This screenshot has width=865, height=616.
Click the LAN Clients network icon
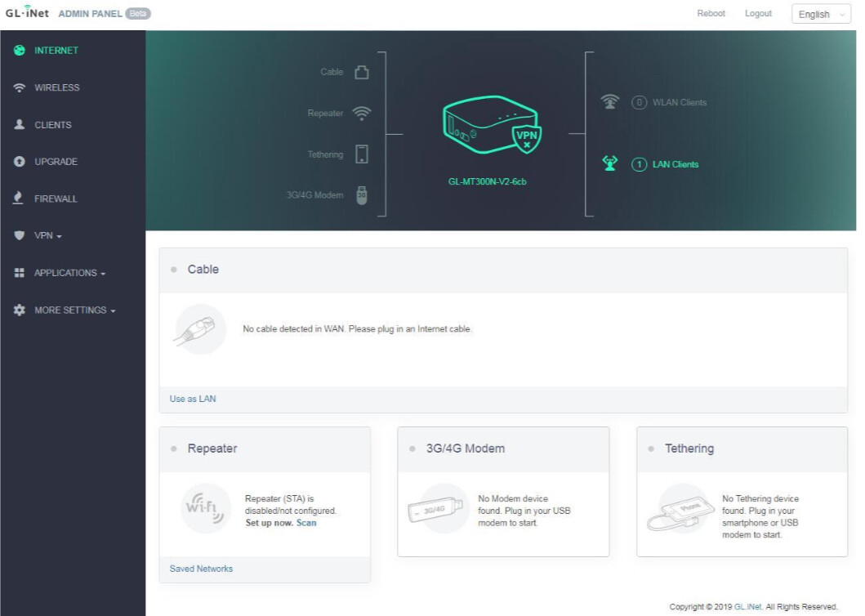tap(609, 163)
